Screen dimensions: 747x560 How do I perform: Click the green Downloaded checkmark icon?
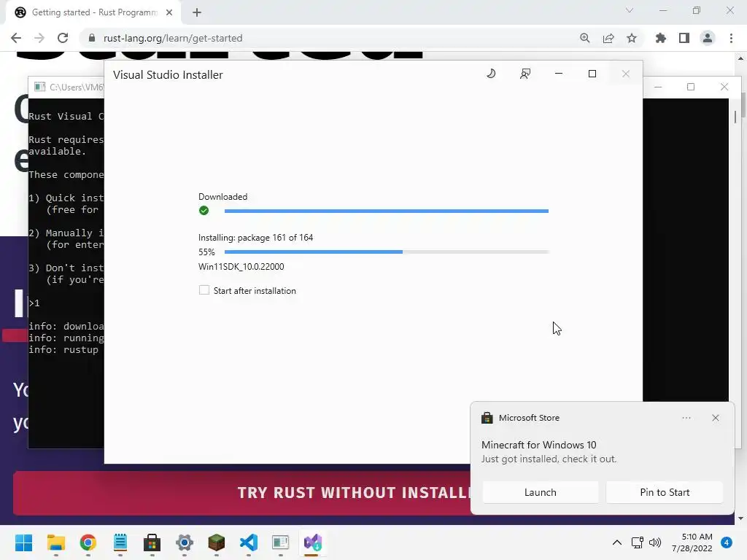pyautogui.click(x=204, y=211)
